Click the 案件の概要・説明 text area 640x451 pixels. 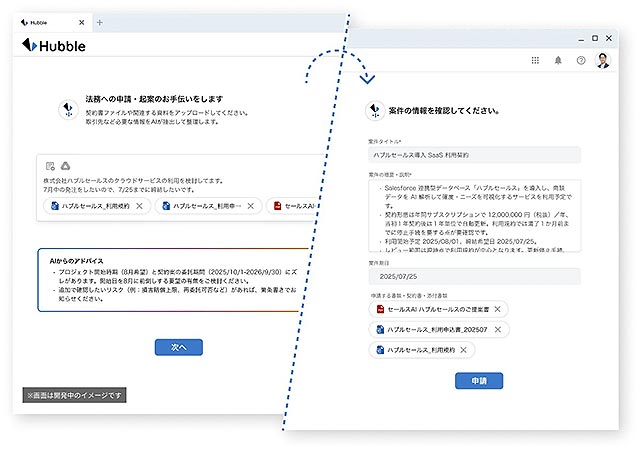pos(474,216)
